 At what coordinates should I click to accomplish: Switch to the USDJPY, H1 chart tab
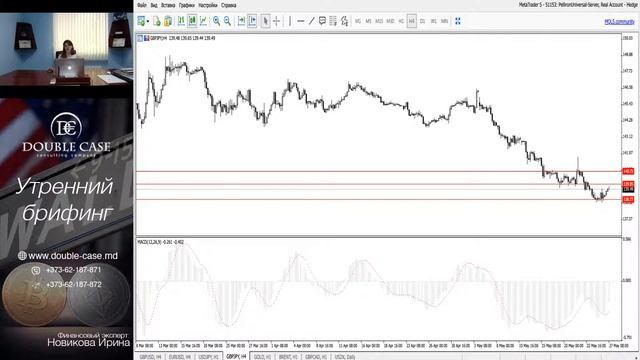point(209,357)
